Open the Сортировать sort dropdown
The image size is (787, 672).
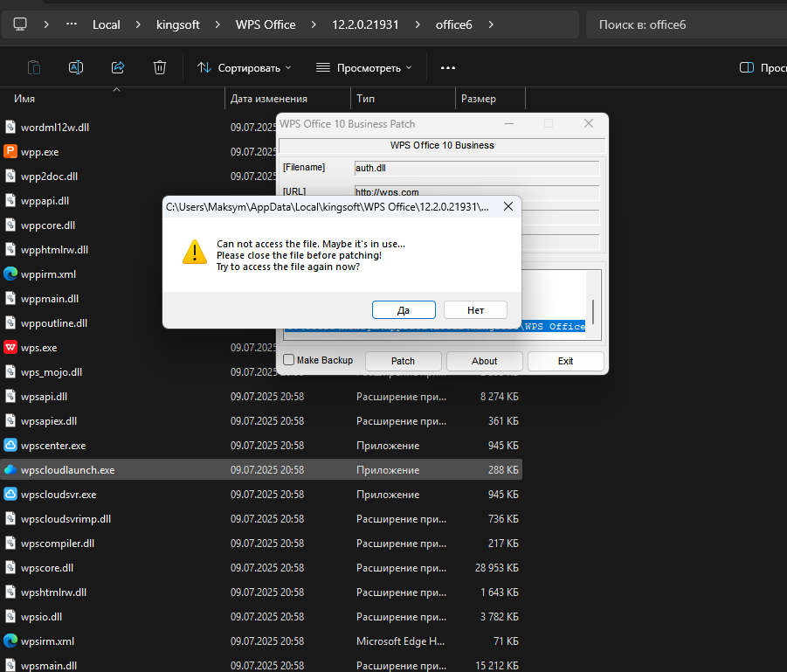pyautogui.click(x=245, y=68)
